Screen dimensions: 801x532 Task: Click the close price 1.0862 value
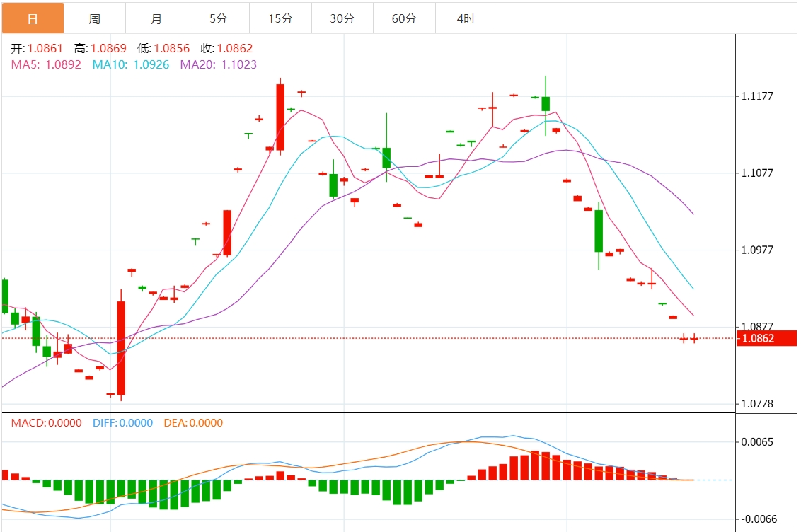[235, 49]
